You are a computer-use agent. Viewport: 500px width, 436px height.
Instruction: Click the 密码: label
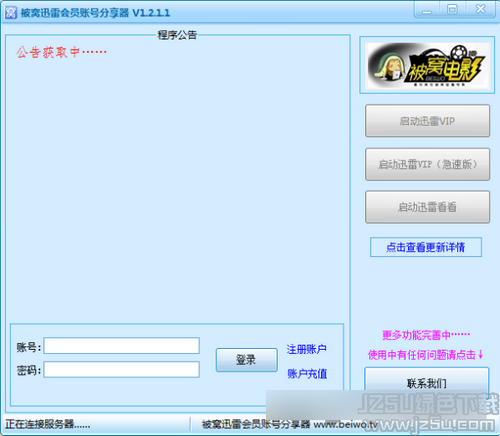coord(29,370)
